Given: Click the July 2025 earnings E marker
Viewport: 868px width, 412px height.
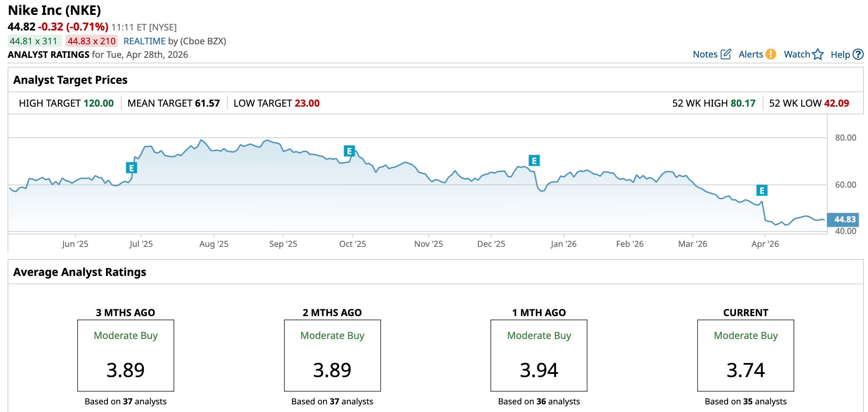Looking at the screenshot, I should pyautogui.click(x=131, y=168).
